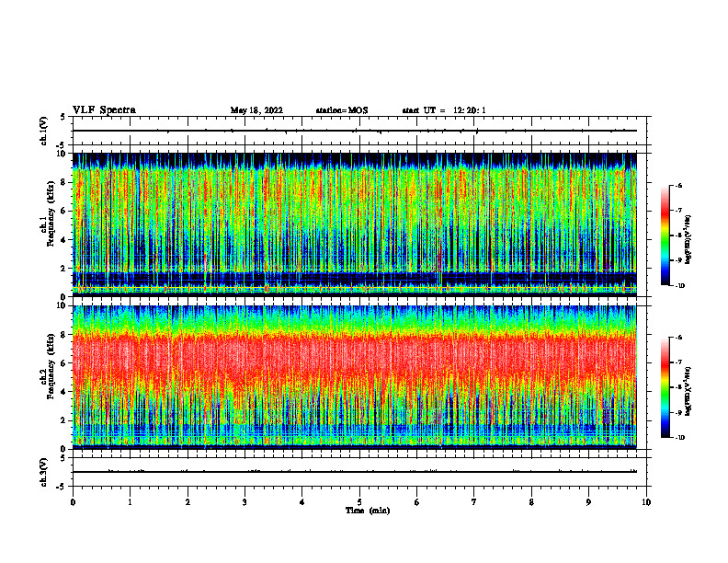Select the date text "May 18, 2022"
728x563 pixels.
pos(256,110)
